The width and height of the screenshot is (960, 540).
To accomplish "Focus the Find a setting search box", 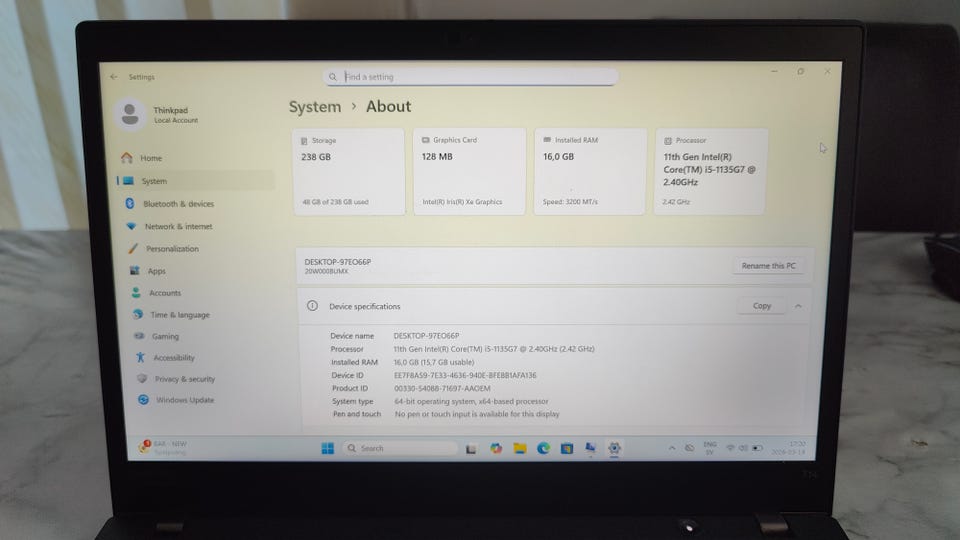I will [470, 77].
